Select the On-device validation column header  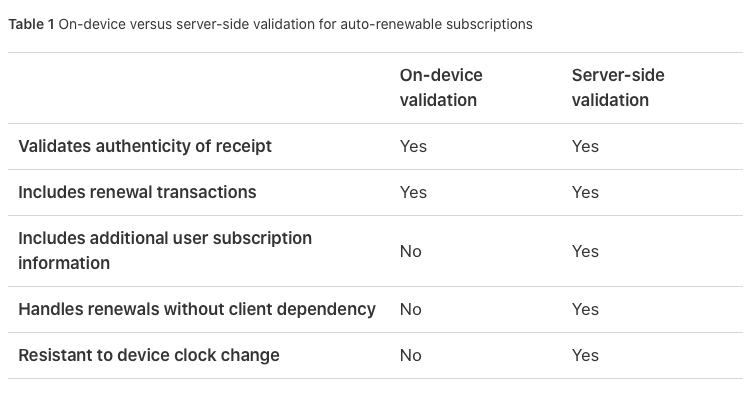point(441,87)
